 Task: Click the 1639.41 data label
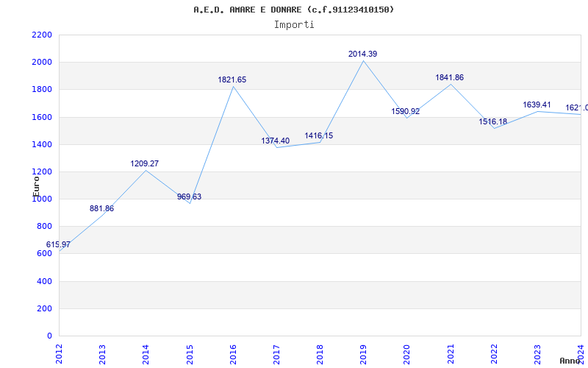pos(537,105)
